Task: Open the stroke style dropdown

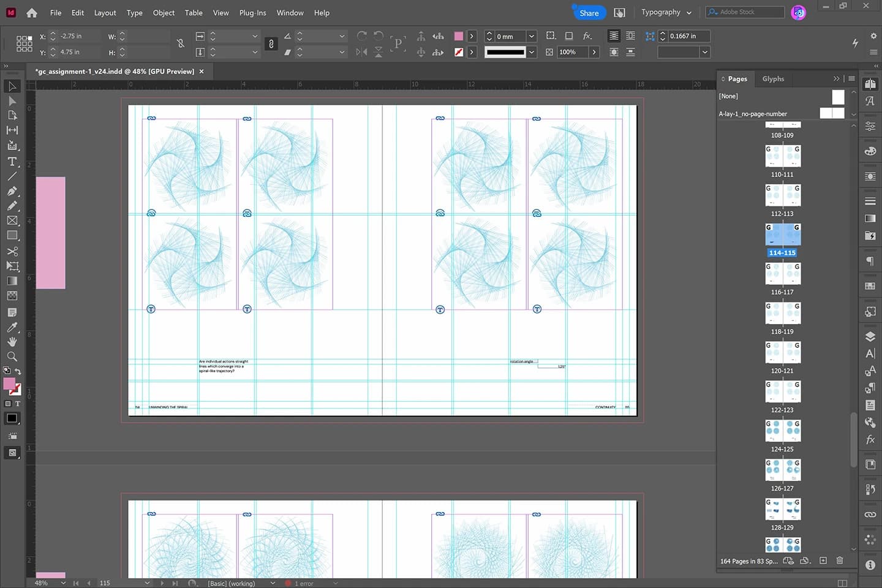Action: 532,52
